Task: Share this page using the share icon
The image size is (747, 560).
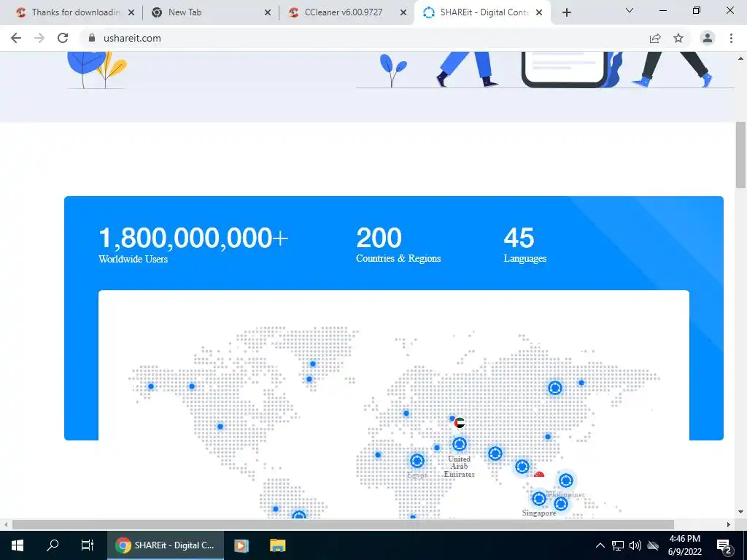Action: tap(655, 38)
